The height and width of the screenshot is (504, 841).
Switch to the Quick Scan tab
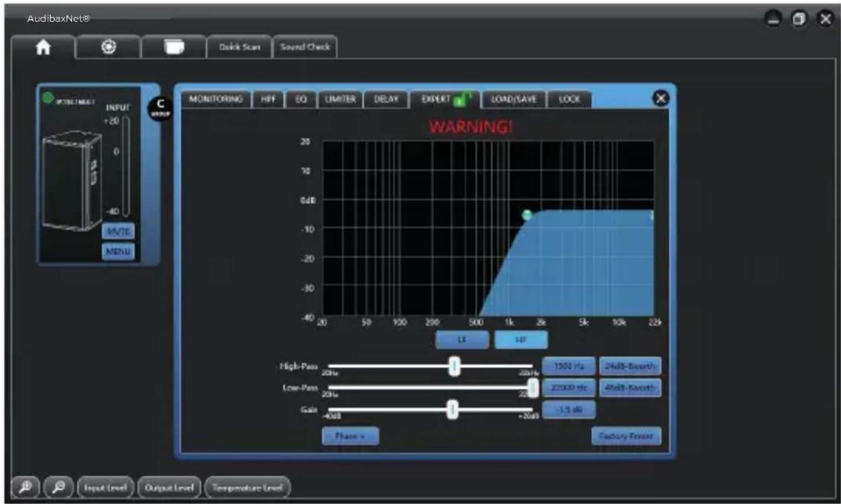click(x=239, y=47)
